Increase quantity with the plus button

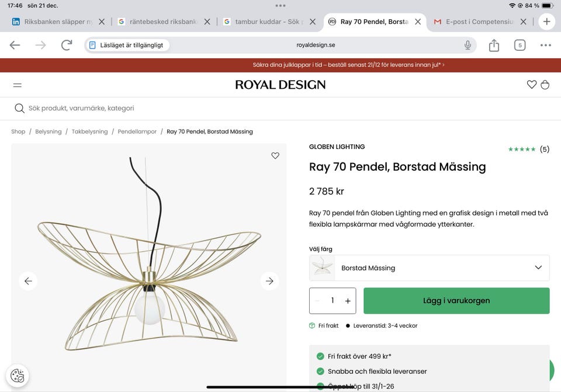[x=348, y=301]
